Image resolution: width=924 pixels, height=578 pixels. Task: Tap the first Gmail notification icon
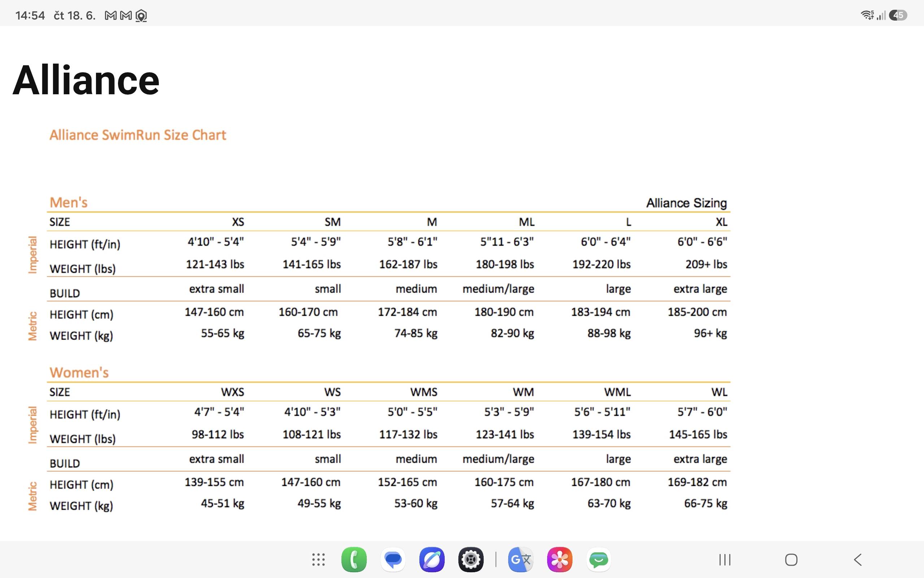pyautogui.click(x=111, y=16)
